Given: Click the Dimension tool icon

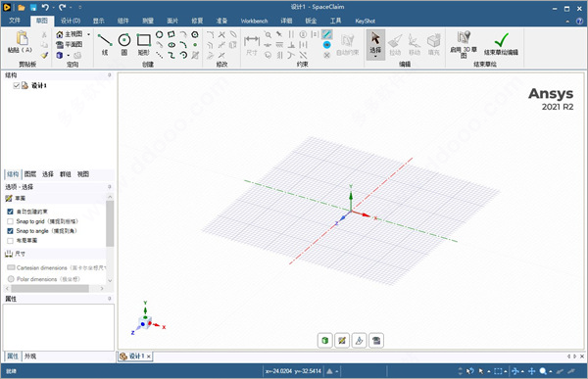Looking at the screenshot, I should (252, 40).
